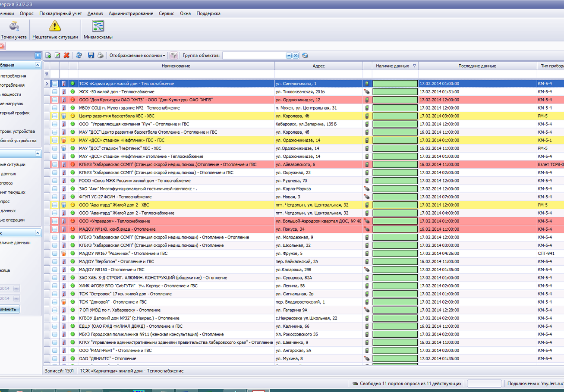Open the Анализ menu

pos(95,13)
